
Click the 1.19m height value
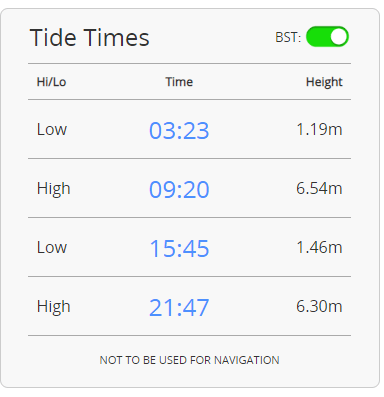(x=319, y=129)
